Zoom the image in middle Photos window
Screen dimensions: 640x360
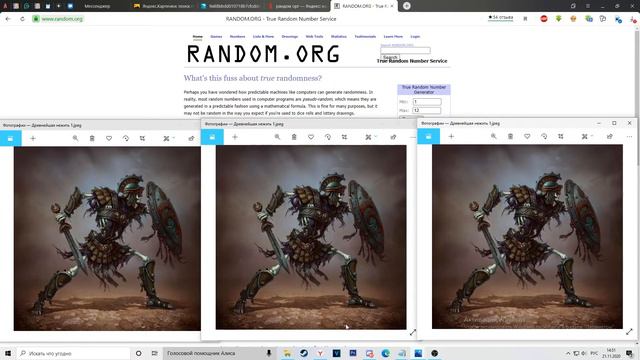(278, 137)
